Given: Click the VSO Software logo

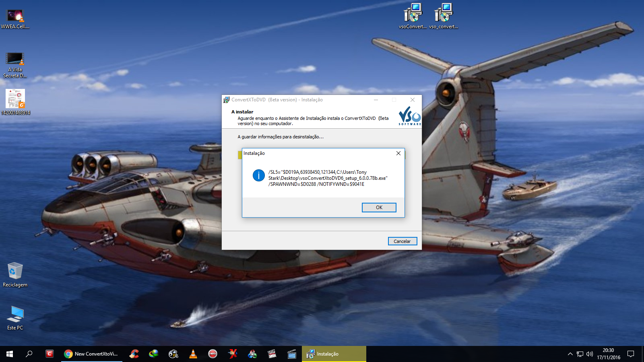Looking at the screenshot, I should click(410, 116).
